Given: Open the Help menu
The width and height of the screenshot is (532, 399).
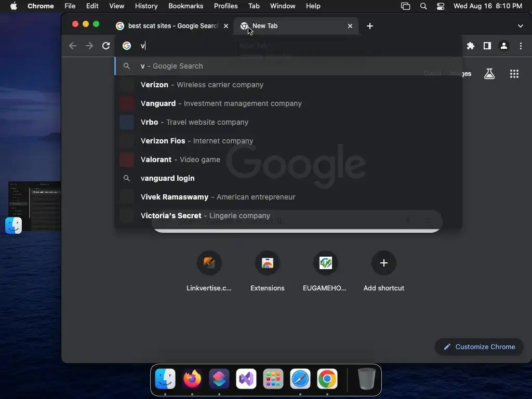Looking at the screenshot, I should tap(313, 6).
